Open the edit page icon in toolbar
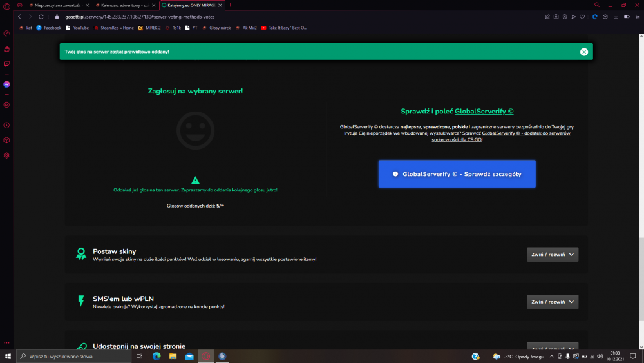The height and width of the screenshot is (363, 644). (x=547, y=17)
